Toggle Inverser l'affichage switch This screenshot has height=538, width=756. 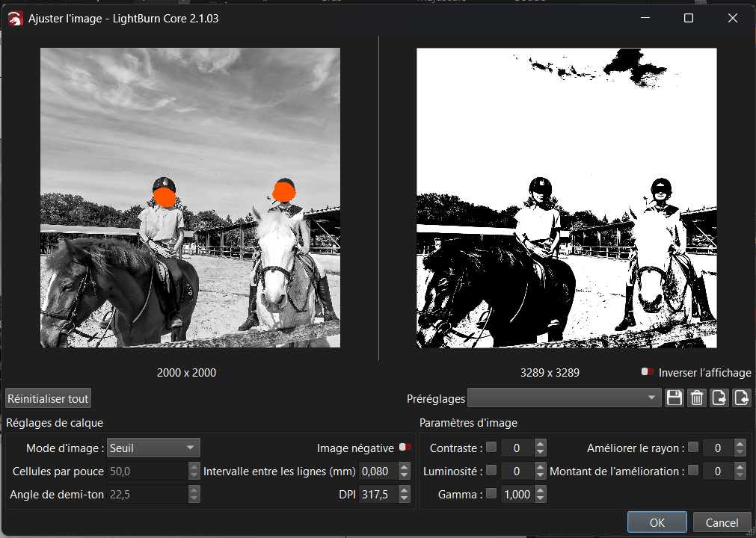coord(648,372)
